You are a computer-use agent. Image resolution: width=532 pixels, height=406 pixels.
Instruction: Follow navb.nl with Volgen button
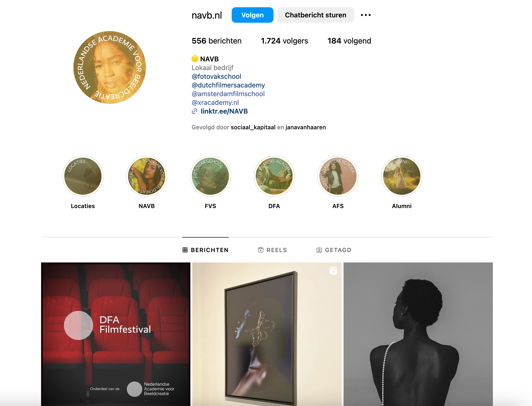pos(252,15)
